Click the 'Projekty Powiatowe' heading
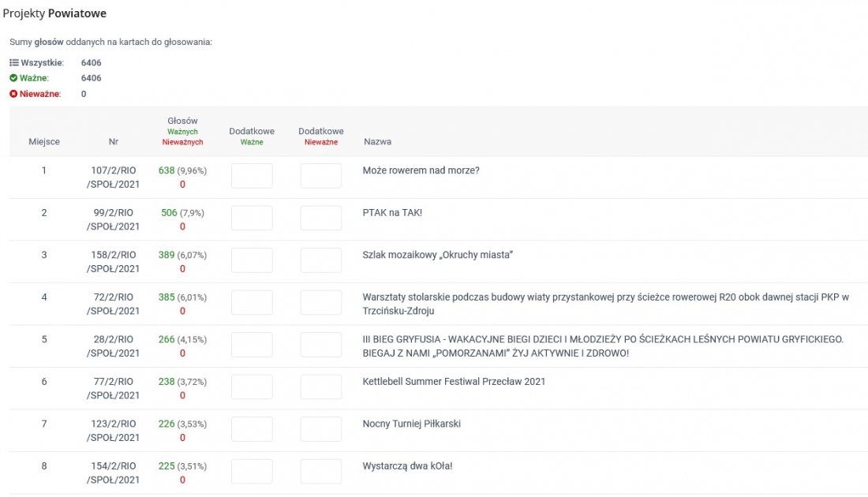 54,13
